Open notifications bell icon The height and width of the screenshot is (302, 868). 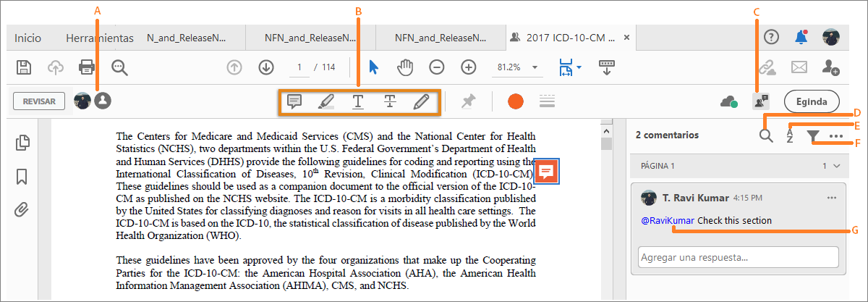pos(801,38)
